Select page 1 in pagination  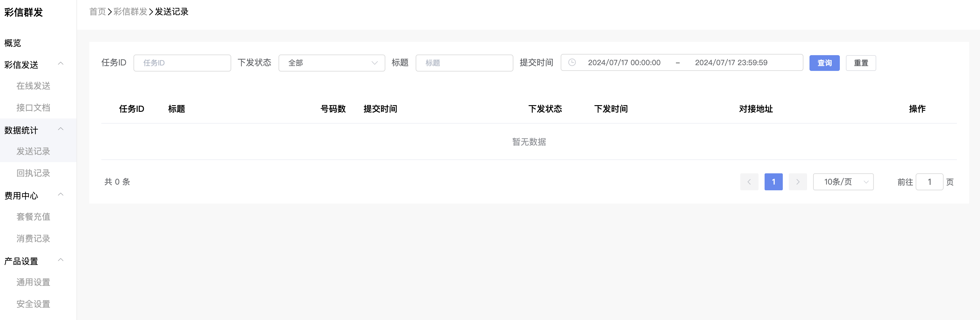773,182
